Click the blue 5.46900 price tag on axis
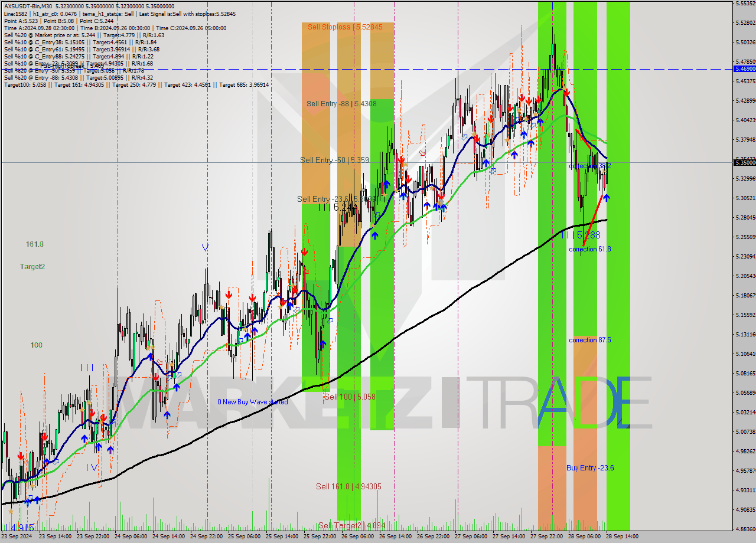Image resolution: width=756 pixels, height=543 pixels. (x=744, y=69)
